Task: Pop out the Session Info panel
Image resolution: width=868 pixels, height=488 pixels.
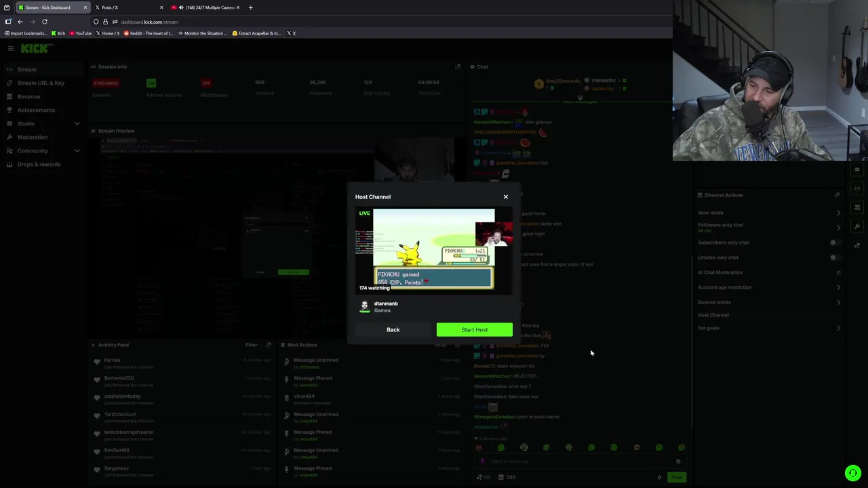Action: click(x=458, y=66)
